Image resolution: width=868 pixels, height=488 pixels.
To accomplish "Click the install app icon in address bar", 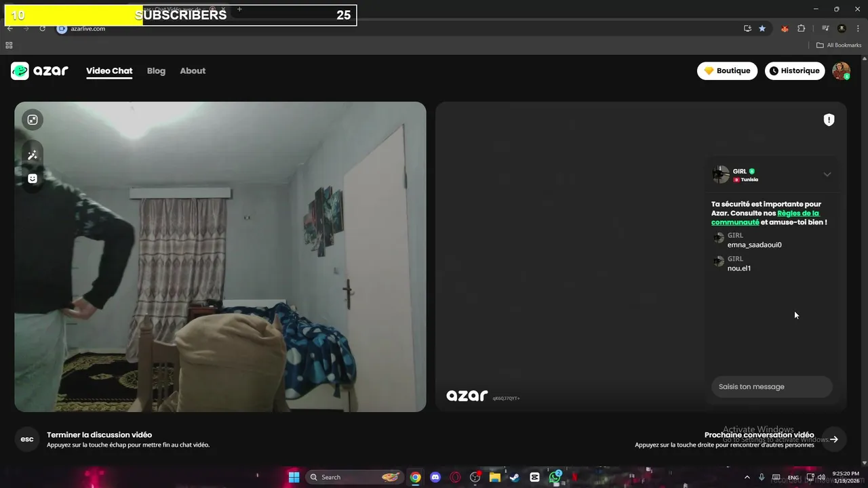I will tap(747, 28).
